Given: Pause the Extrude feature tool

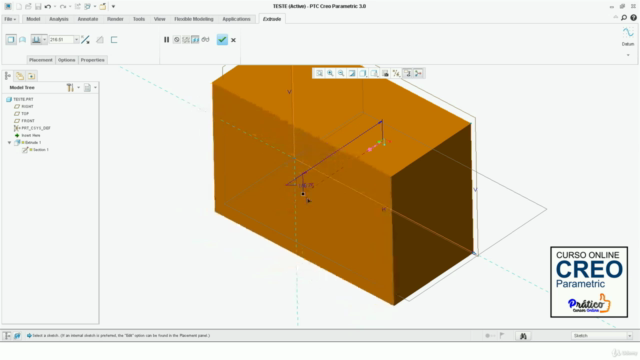Looking at the screenshot, I should click(167, 40).
